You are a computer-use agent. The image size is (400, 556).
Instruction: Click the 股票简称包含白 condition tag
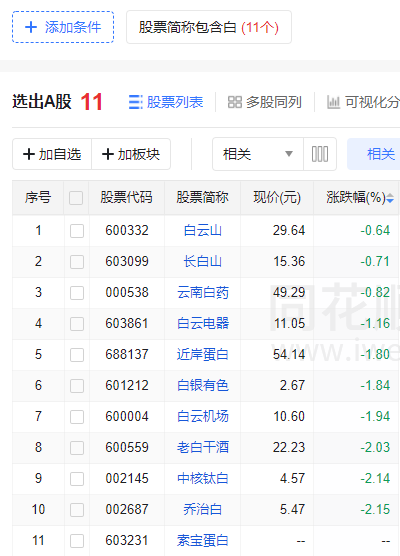click(x=209, y=27)
